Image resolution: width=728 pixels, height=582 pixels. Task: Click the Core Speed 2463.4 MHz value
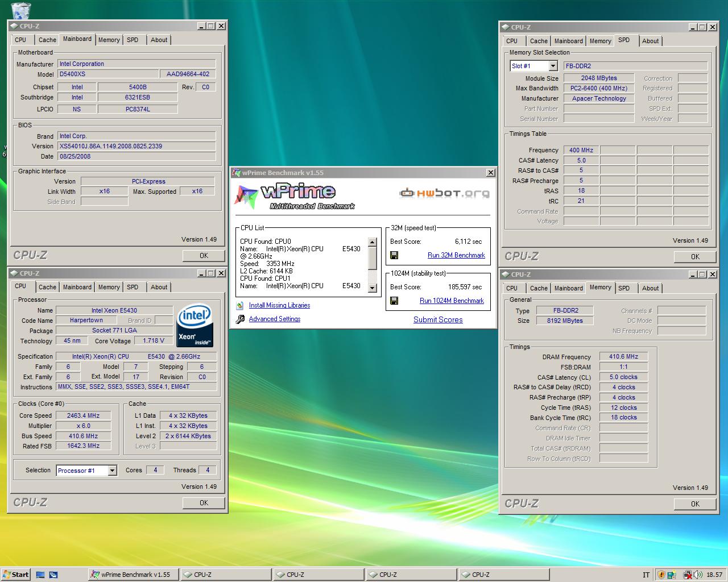pos(84,415)
